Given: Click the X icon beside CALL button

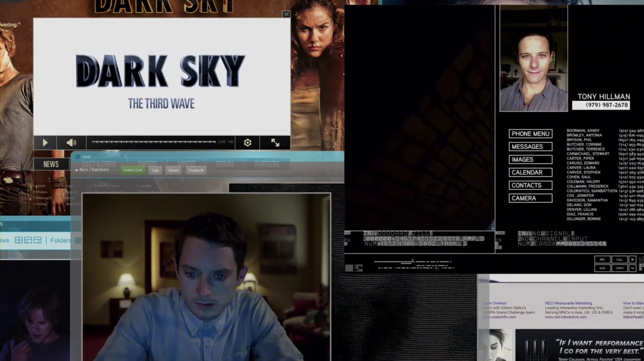Looking at the screenshot, I should [x=632, y=259].
